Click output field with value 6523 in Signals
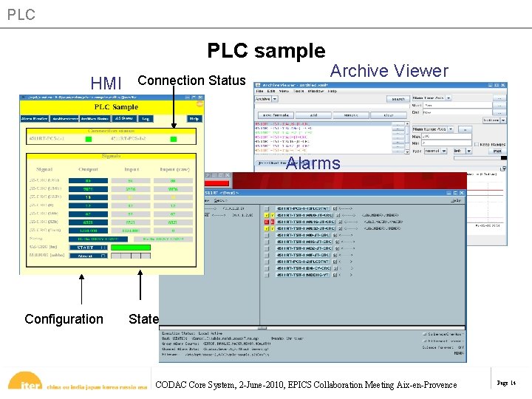532x399 pixels. [88, 222]
